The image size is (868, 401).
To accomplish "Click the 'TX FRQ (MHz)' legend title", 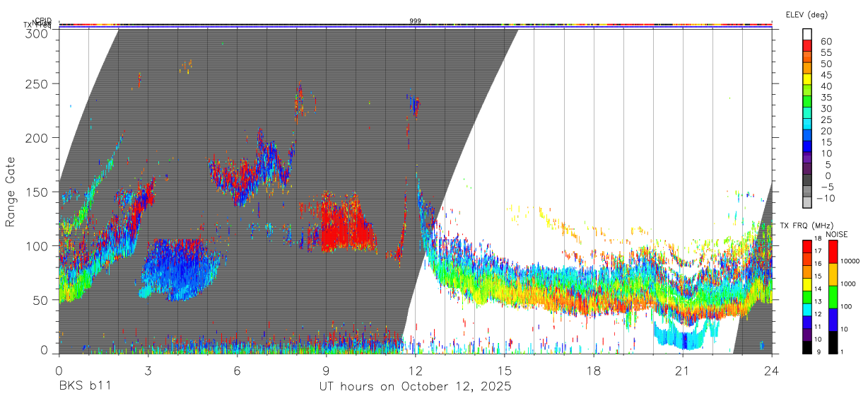I will [x=807, y=226].
